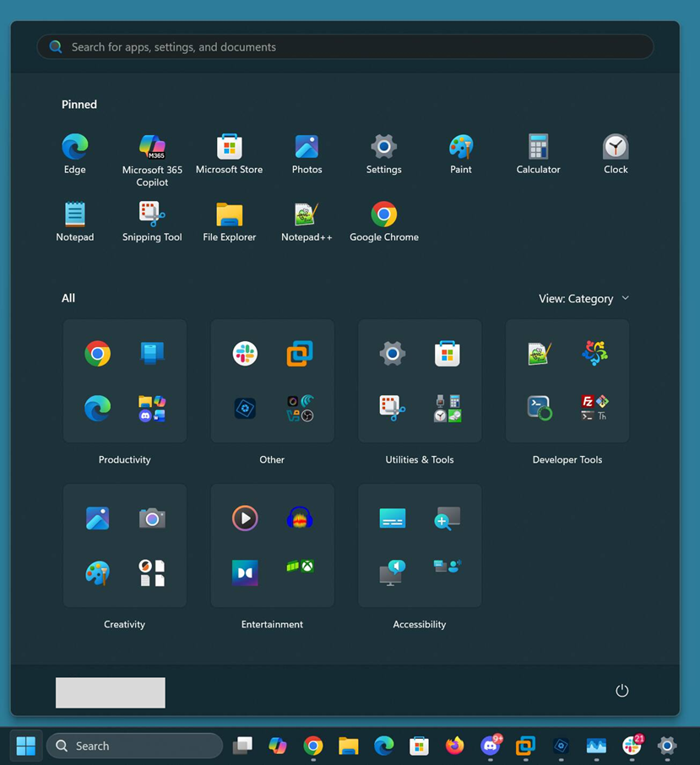The height and width of the screenshot is (765, 700).
Task: Launch Microsoft Store pinned app
Action: (229, 148)
